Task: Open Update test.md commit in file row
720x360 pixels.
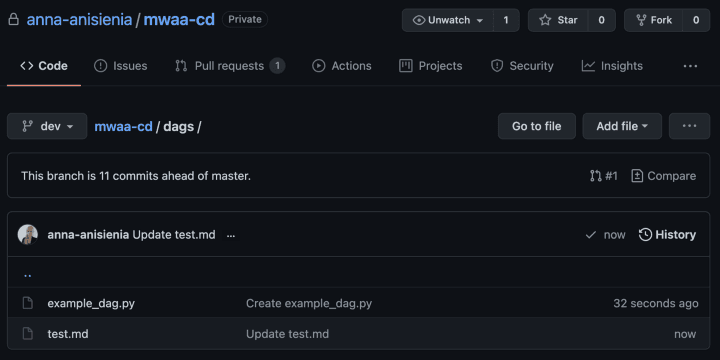Action: (287, 334)
